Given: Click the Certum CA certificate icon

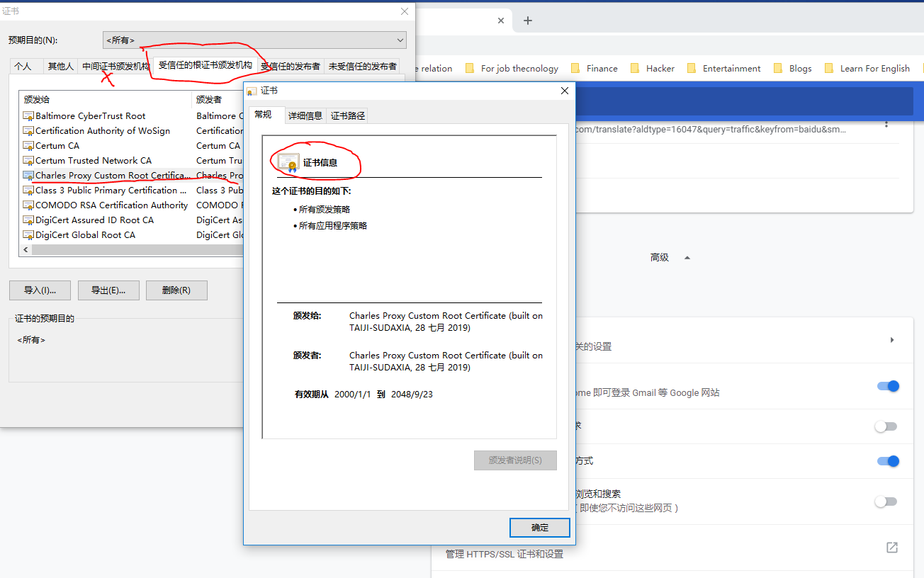Looking at the screenshot, I should click(x=28, y=146).
